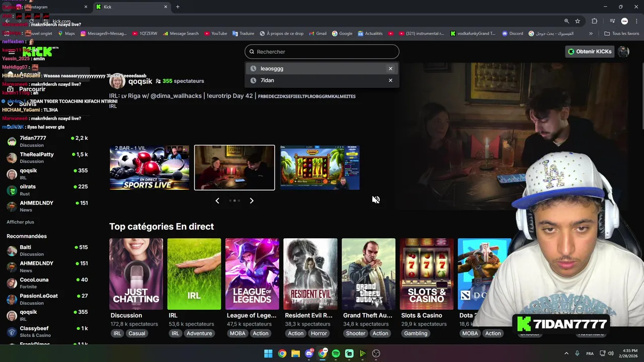
Task: Show hidden system tray icons
Action: (566, 353)
